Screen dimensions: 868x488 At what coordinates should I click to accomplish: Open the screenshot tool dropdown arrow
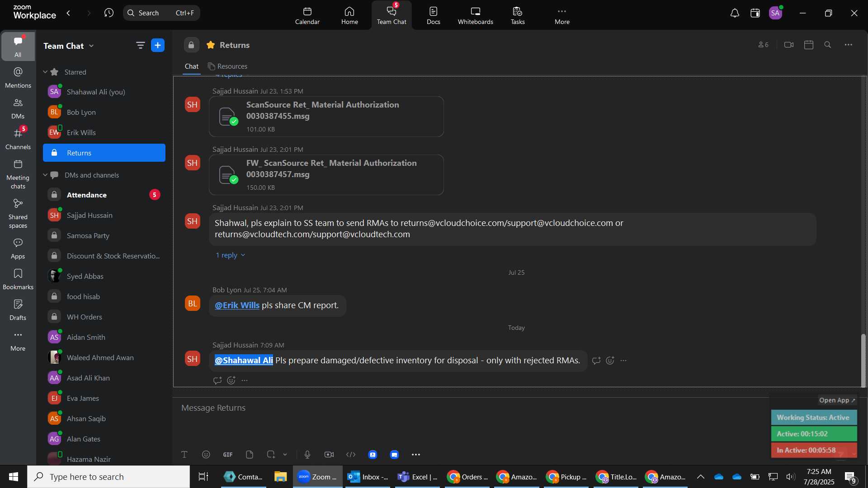(285, 455)
